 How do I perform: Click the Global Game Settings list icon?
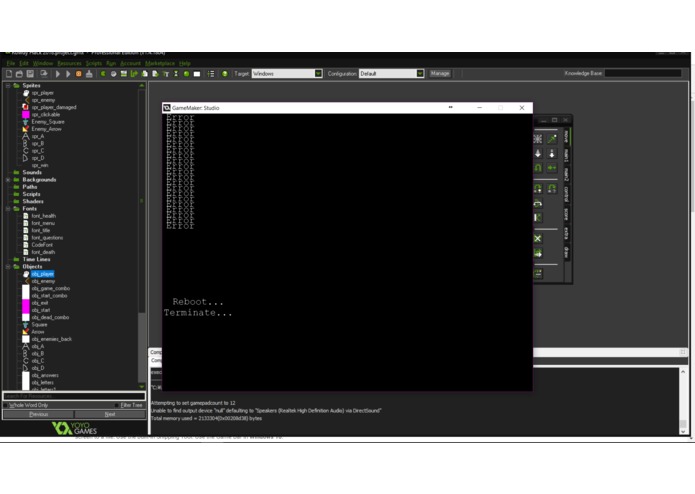[211, 74]
